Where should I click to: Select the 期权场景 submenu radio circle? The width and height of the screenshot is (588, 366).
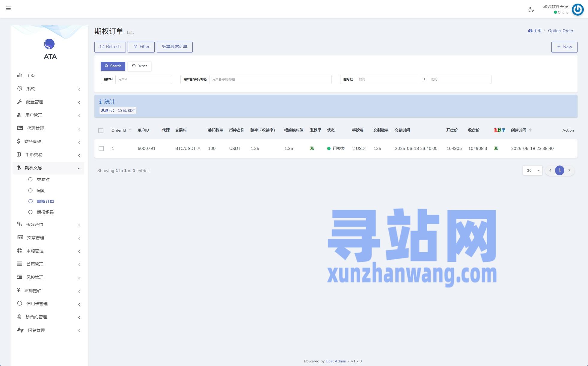coord(30,212)
